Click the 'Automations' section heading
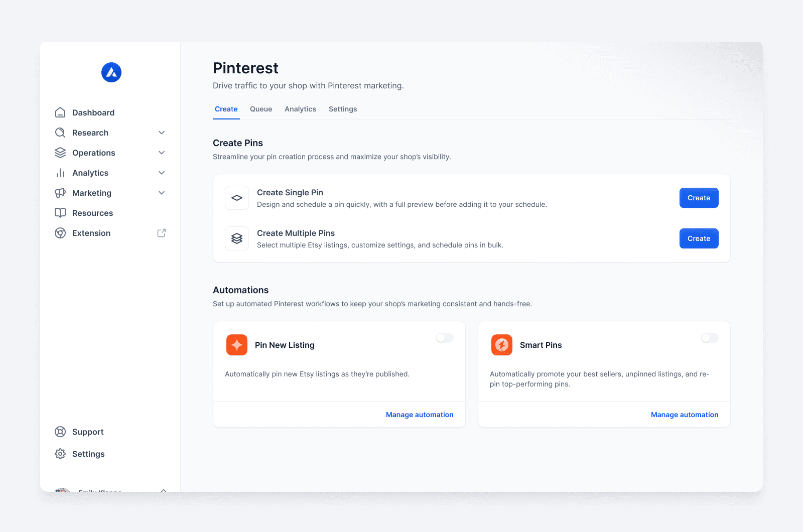 tap(240, 290)
